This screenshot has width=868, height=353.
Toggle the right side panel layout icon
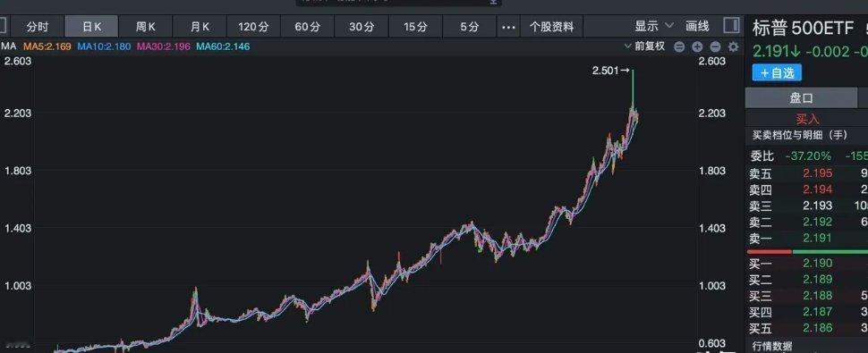tap(731, 26)
